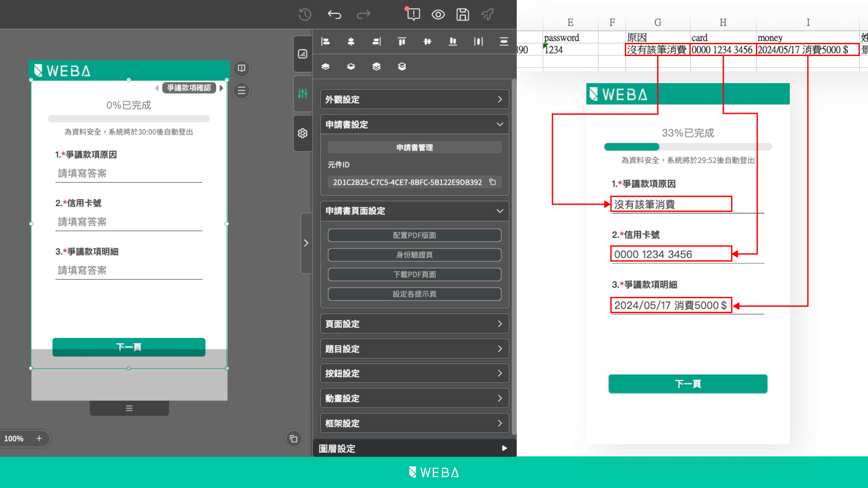Click the 0%已完成 progress bar
This screenshot has width=868, height=488.
point(129,119)
